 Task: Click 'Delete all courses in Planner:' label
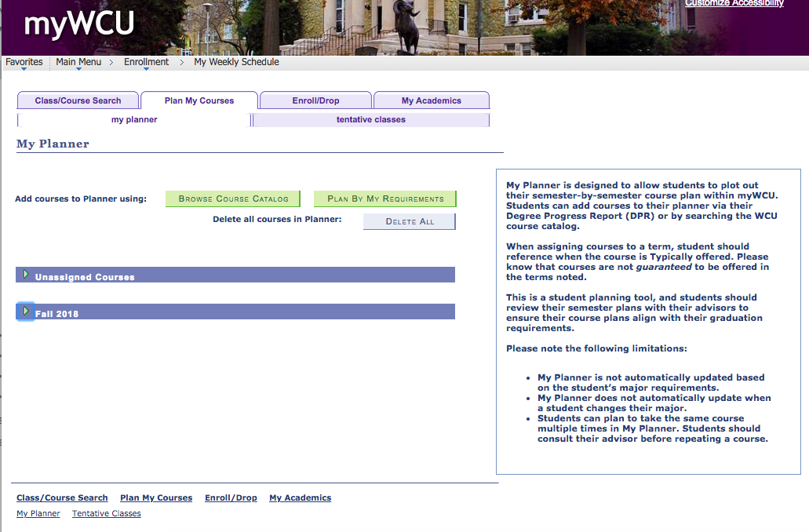[277, 219]
